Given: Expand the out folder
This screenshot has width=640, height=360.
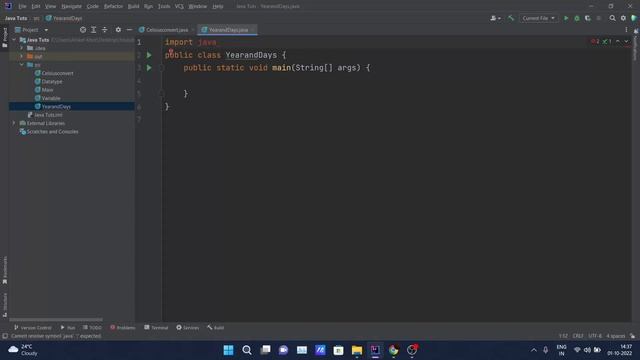Looking at the screenshot, I should click(22, 56).
